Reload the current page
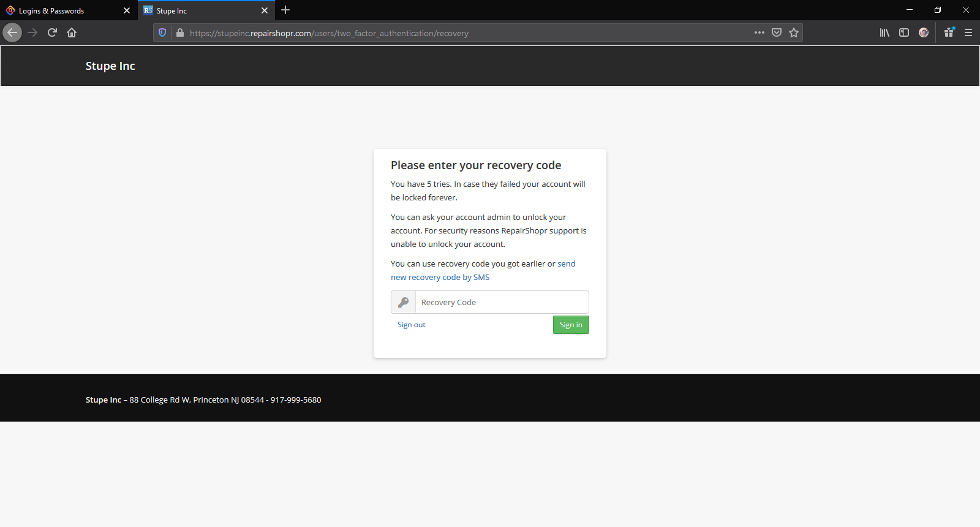The width and height of the screenshot is (980, 527). coord(52,32)
